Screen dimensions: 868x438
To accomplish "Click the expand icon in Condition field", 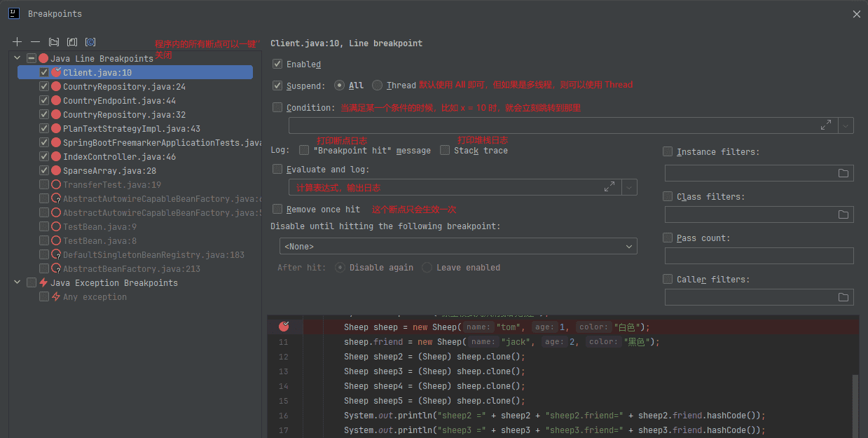I will 826,125.
